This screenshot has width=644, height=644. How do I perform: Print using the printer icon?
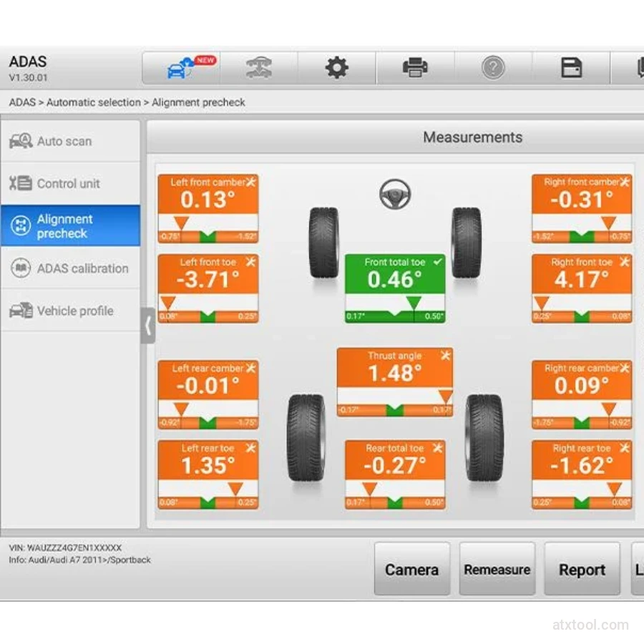(x=415, y=69)
